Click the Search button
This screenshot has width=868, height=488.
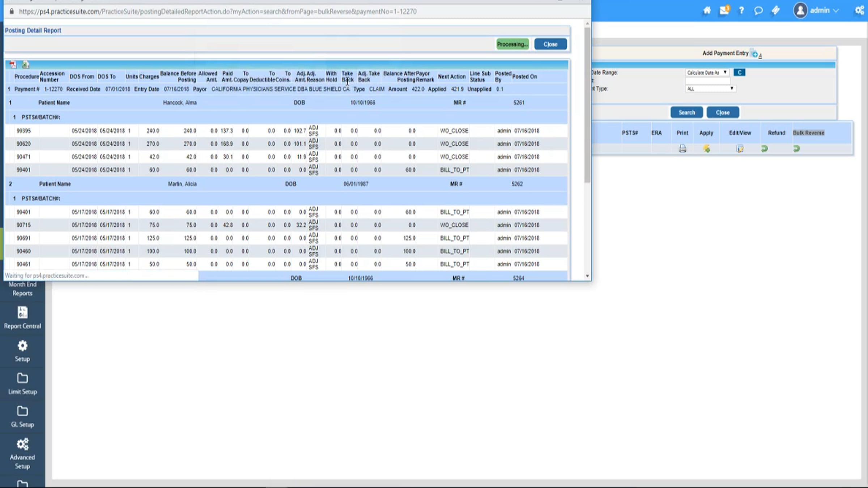[x=686, y=112]
